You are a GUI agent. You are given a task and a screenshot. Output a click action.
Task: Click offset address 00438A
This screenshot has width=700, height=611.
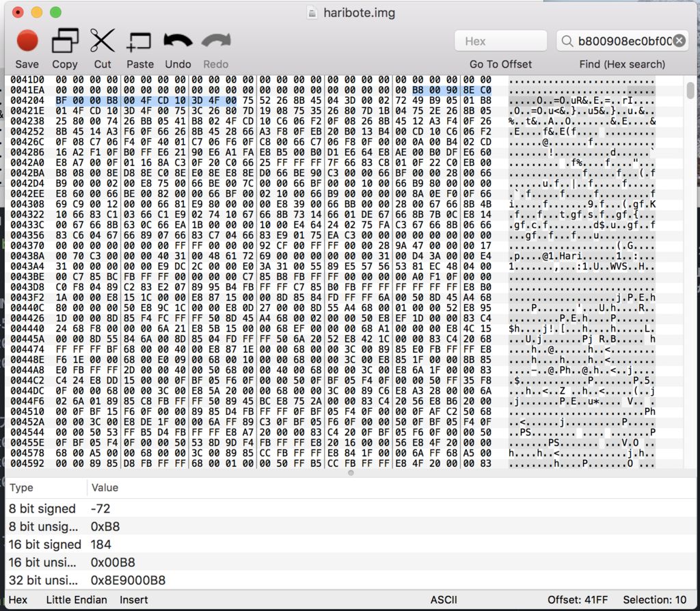click(27, 256)
